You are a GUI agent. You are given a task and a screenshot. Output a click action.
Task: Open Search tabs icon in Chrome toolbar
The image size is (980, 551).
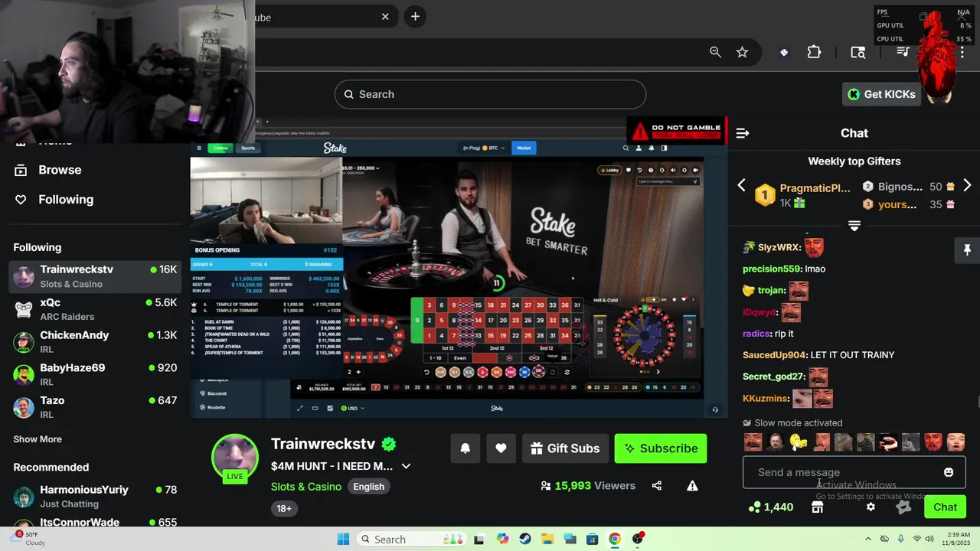(x=858, y=52)
